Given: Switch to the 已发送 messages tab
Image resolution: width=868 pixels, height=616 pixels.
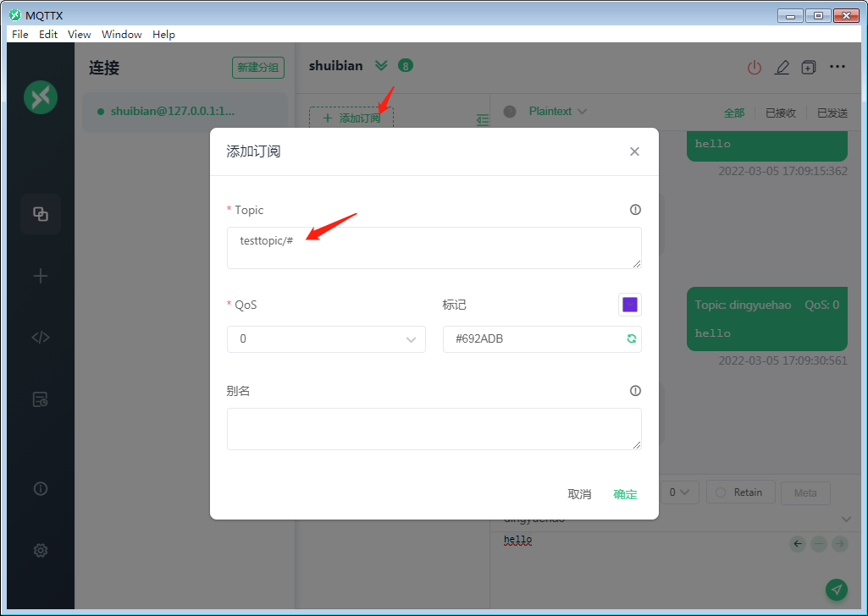Looking at the screenshot, I should pyautogui.click(x=832, y=113).
